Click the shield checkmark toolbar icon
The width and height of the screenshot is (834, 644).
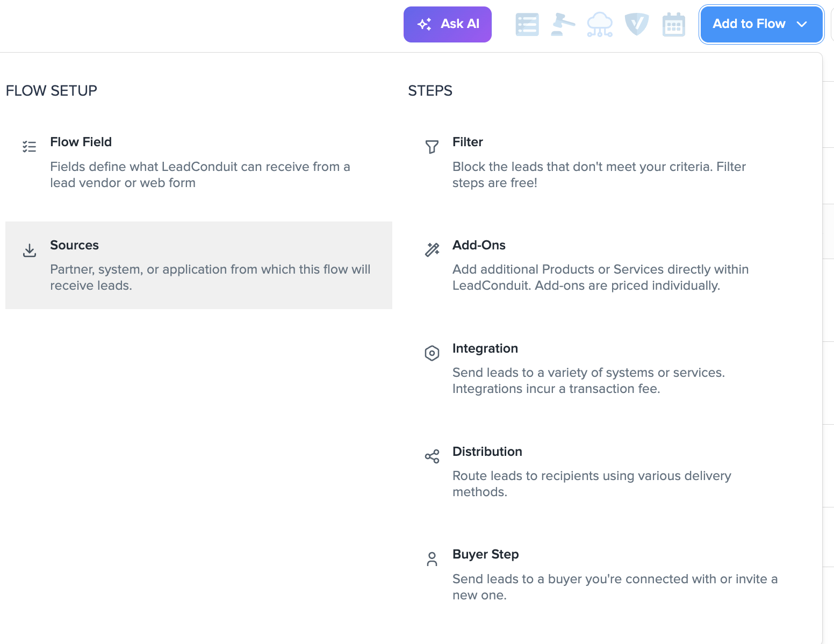click(x=637, y=24)
